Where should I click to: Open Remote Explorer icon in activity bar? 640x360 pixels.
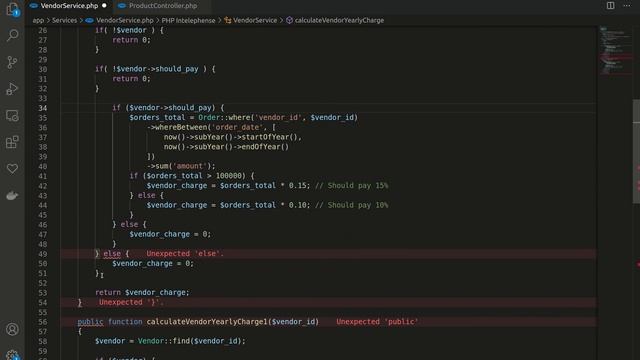(12, 116)
